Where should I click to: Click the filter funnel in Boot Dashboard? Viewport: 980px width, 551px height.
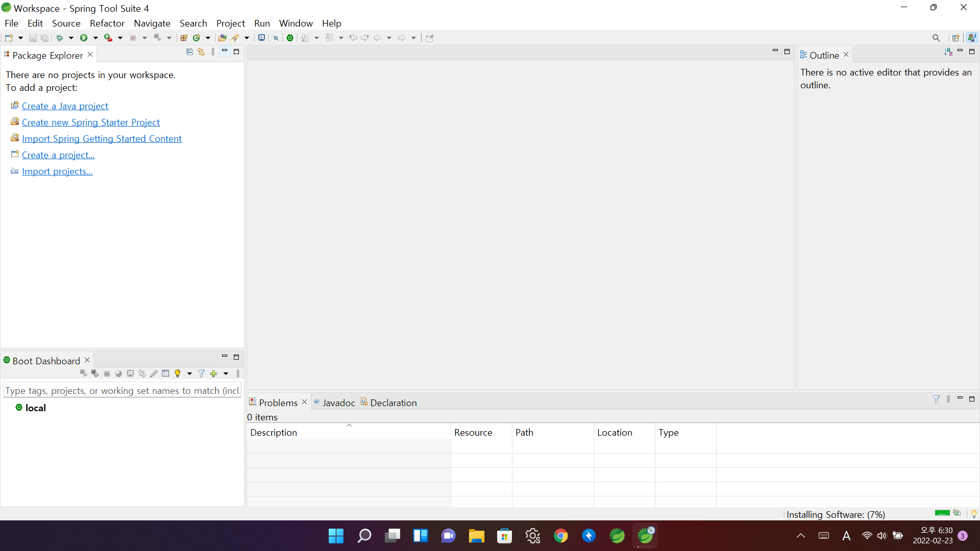202,374
